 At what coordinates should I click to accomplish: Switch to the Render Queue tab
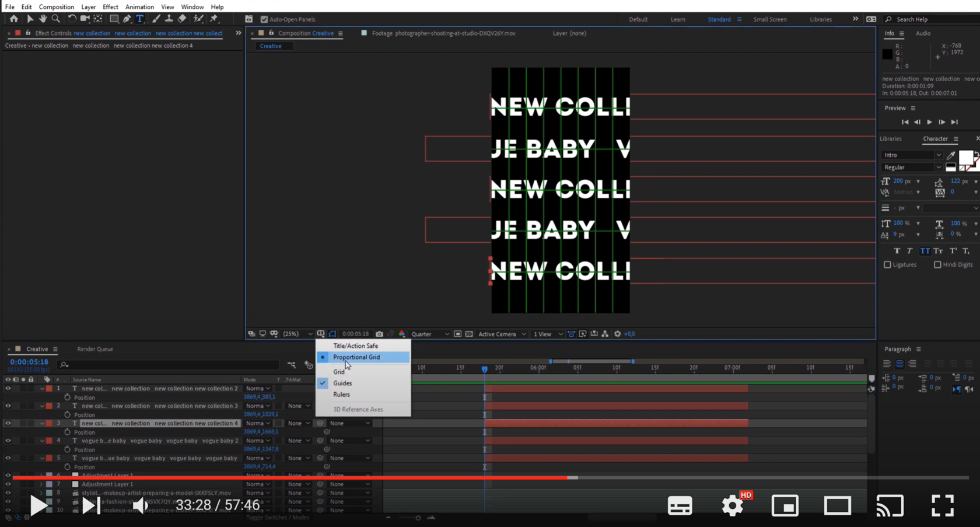point(95,349)
